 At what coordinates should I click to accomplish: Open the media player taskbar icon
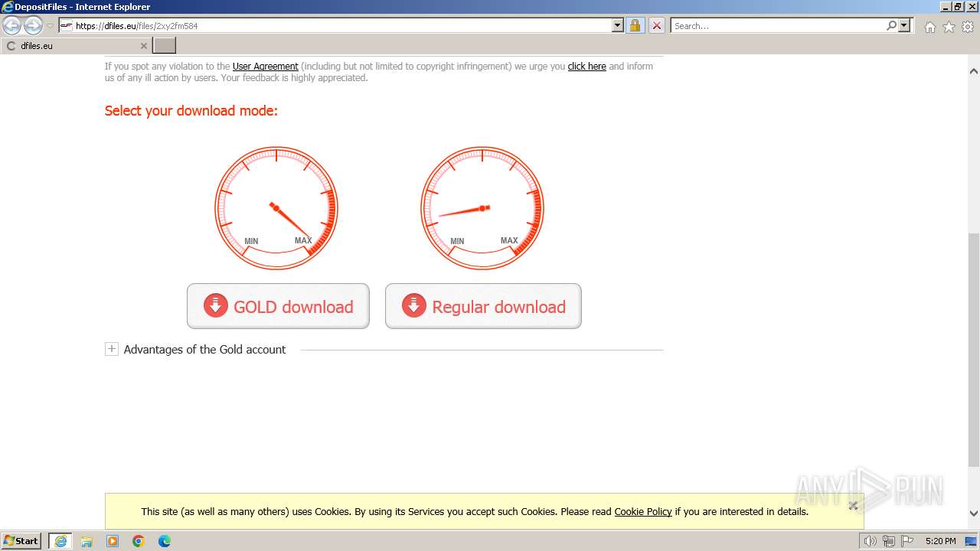(x=113, y=541)
